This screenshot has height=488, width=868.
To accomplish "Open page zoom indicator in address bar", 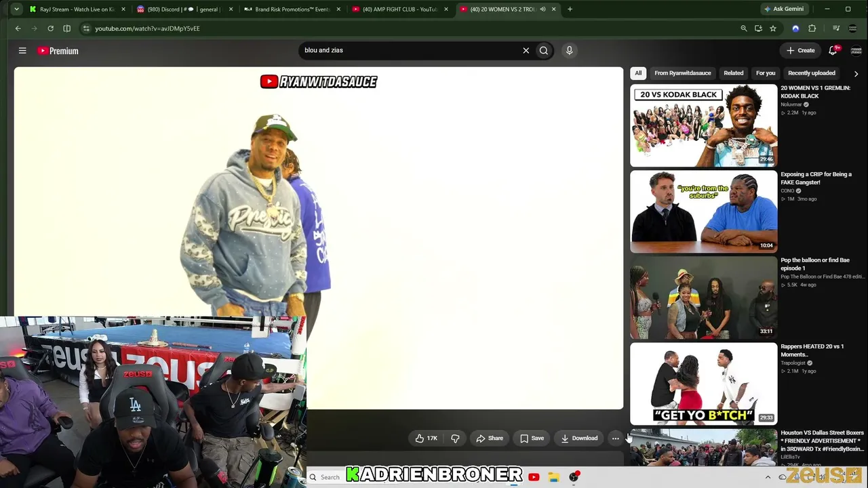I will (x=744, y=28).
